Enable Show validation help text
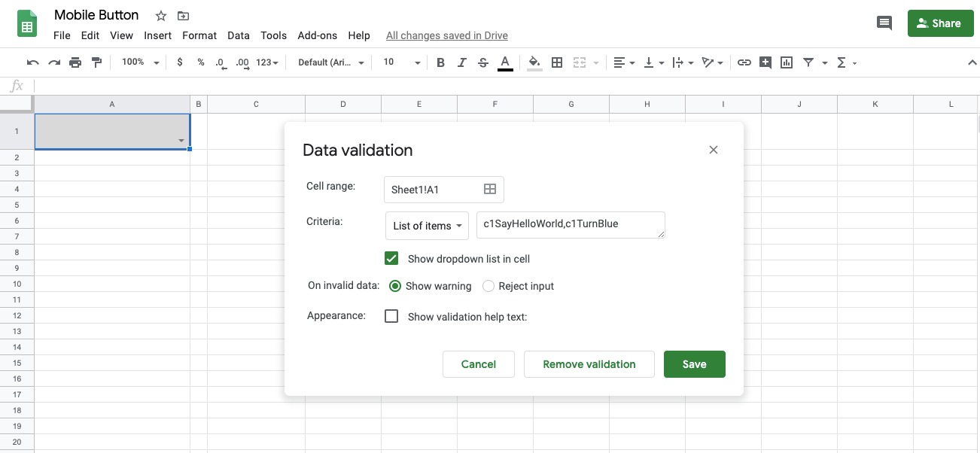 pyautogui.click(x=391, y=316)
